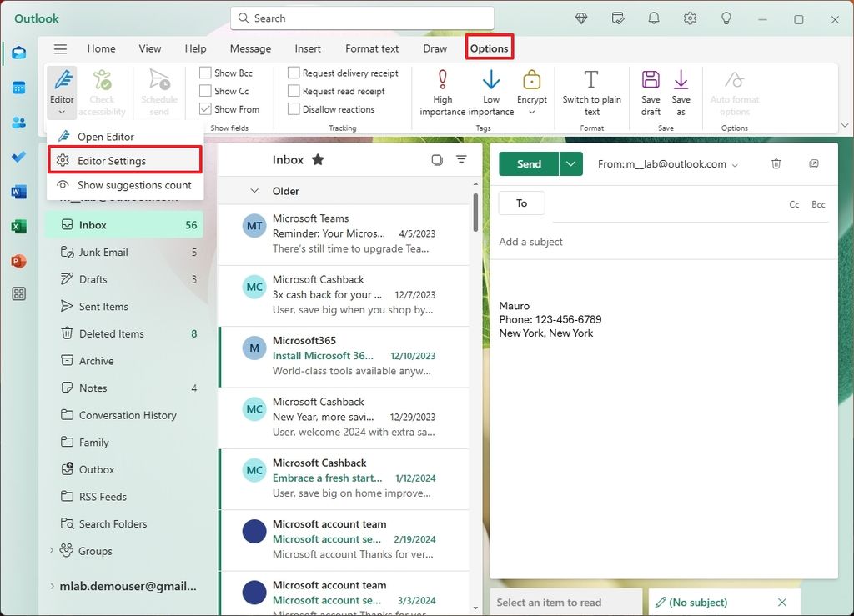Screen dimensions: 854x616
Task: Switch to the Draw ribbon tab
Action: tap(435, 48)
